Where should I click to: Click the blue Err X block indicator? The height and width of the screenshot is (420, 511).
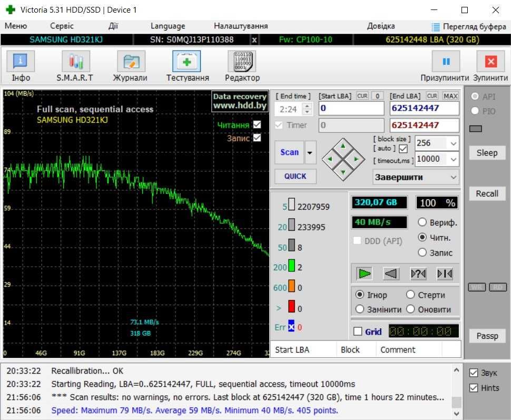click(x=291, y=326)
